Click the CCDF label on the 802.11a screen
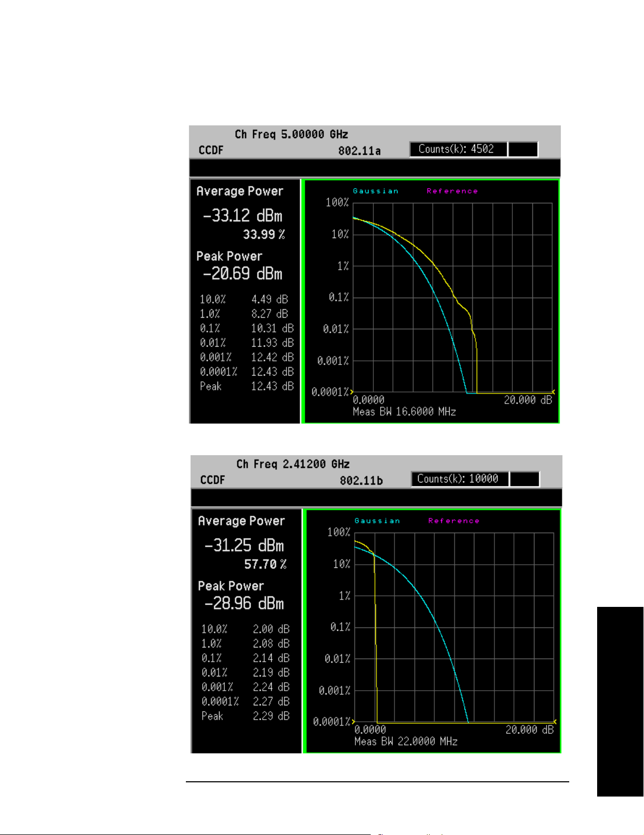This screenshot has width=644, height=835. tap(211, 150)
